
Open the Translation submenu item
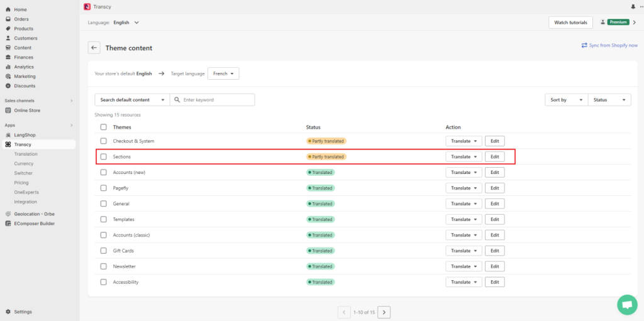(x=26, y=154)
